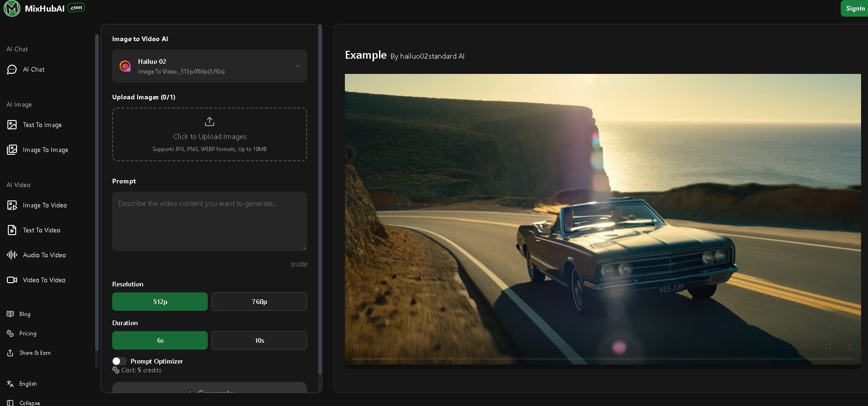Click the SignIn button
Image resolution: width=868 pixels, height=406 pixels.
tap(854, 8)
